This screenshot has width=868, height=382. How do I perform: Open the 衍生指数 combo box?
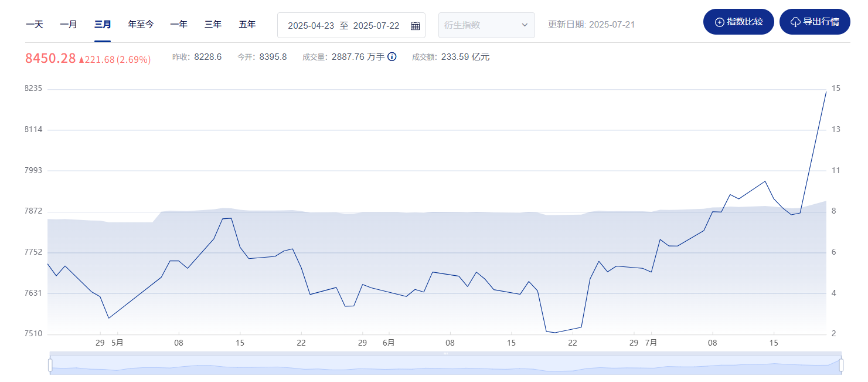[x=486, y=25]
